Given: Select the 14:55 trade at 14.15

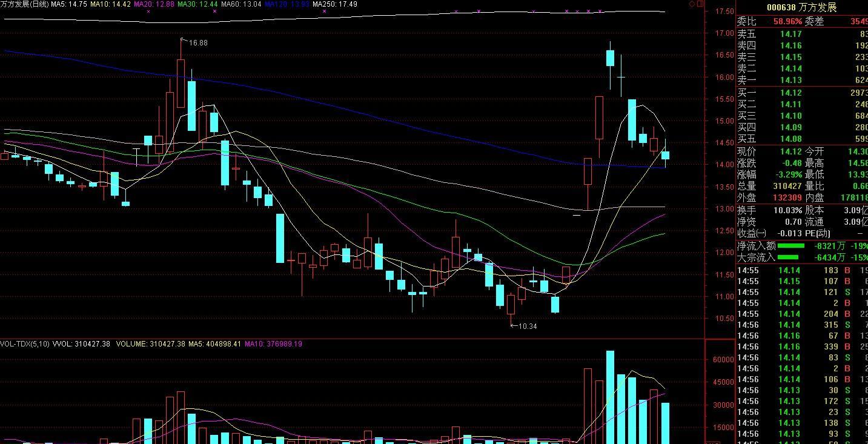Looking at the screenshot, I should click(x=802, y=281).
